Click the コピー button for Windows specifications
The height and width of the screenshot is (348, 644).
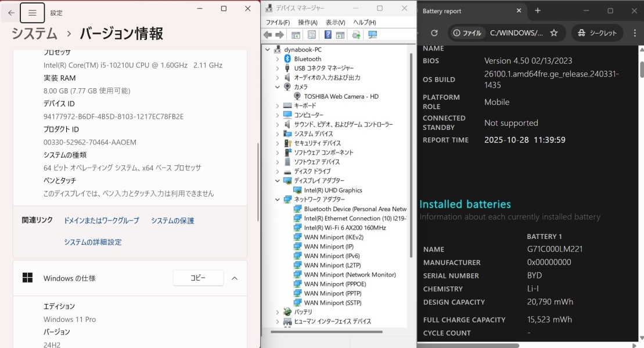coord(198,278)
